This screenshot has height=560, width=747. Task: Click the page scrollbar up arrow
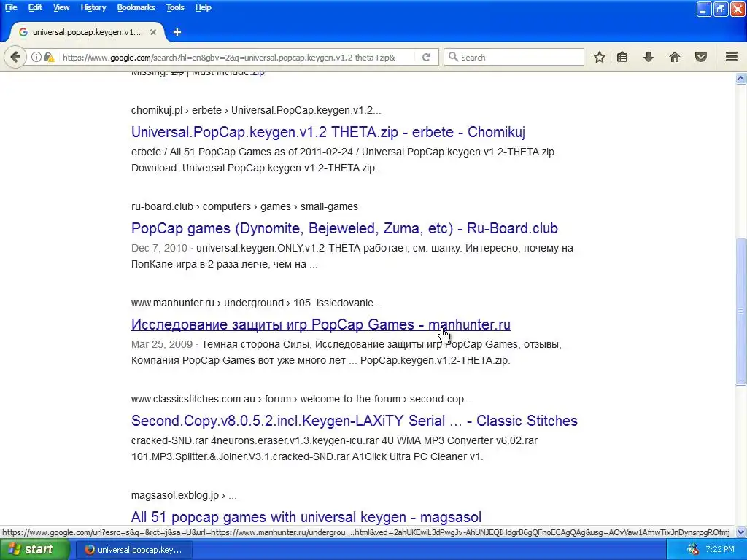coord(741,78)
